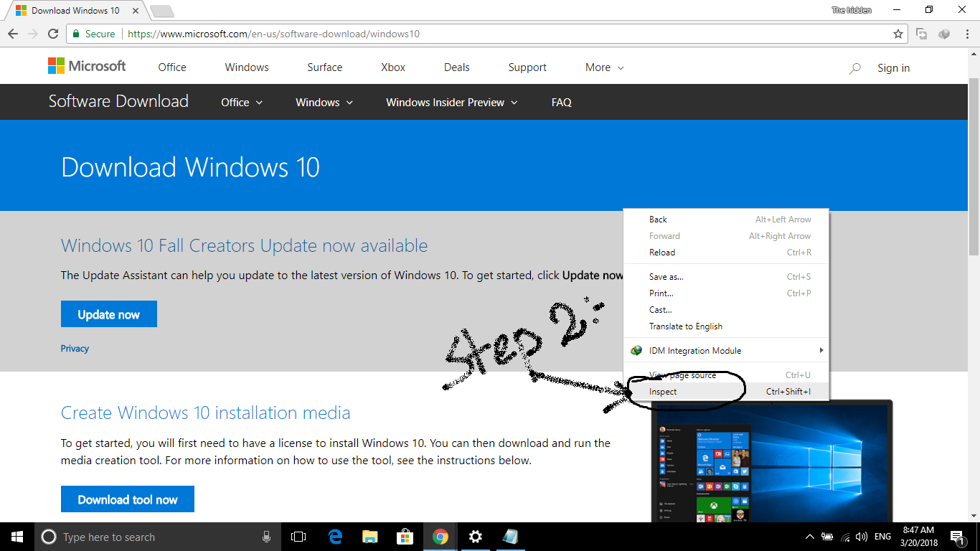The height and width of the screenshot is (551, 980).
Task: Open the More dropdown in Microsoft navigation
Action: coord(604,67)
